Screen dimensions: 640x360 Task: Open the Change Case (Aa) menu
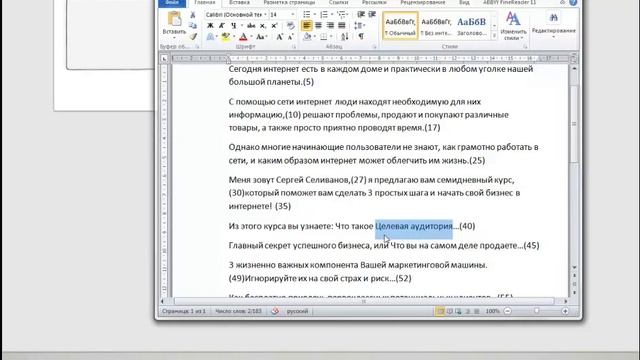pos(261,37)
